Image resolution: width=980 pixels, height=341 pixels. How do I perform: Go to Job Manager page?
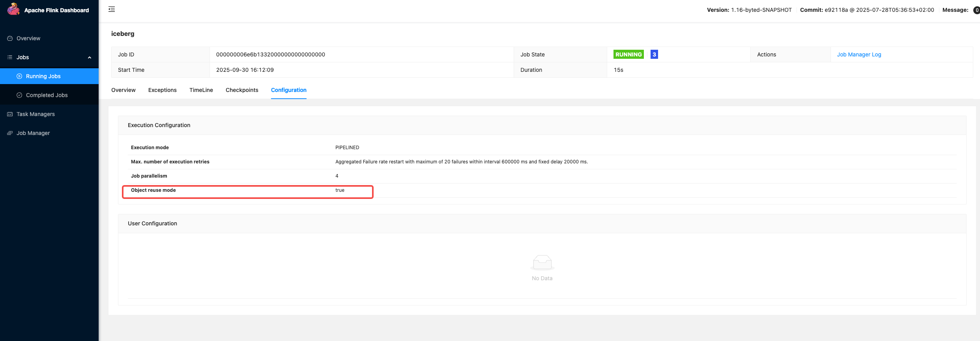[33, 133]
